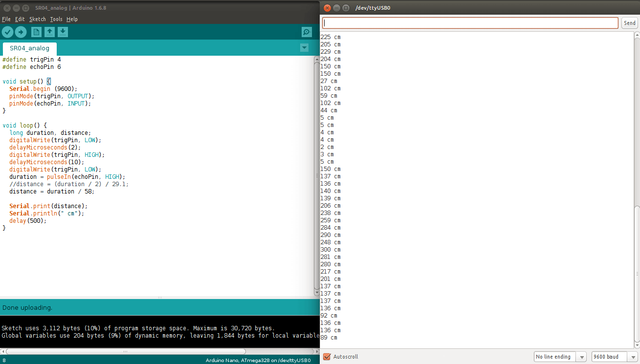This screenshot has width=640, height=364.
Task: Click the 'delayMicroseconds(2);' line
Action: coord(45,147)
